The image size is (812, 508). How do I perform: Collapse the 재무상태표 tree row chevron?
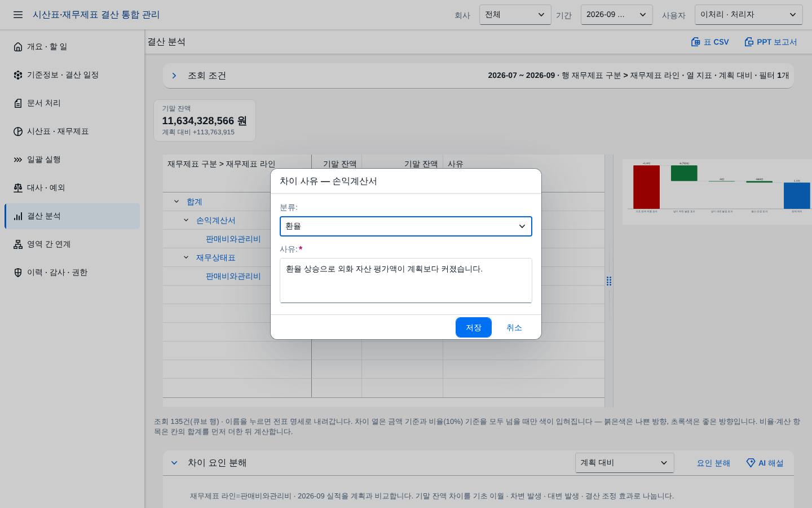(x=186, y=257)
